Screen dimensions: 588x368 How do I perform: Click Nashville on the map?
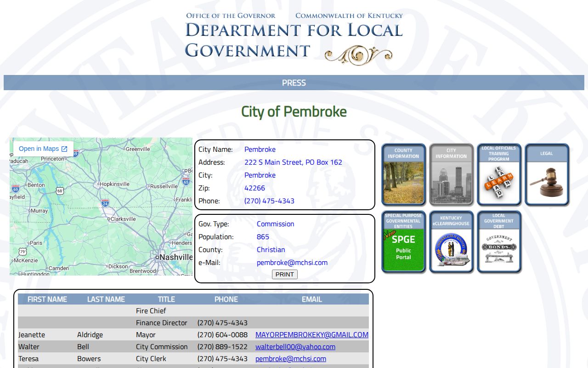click(175, 257)
